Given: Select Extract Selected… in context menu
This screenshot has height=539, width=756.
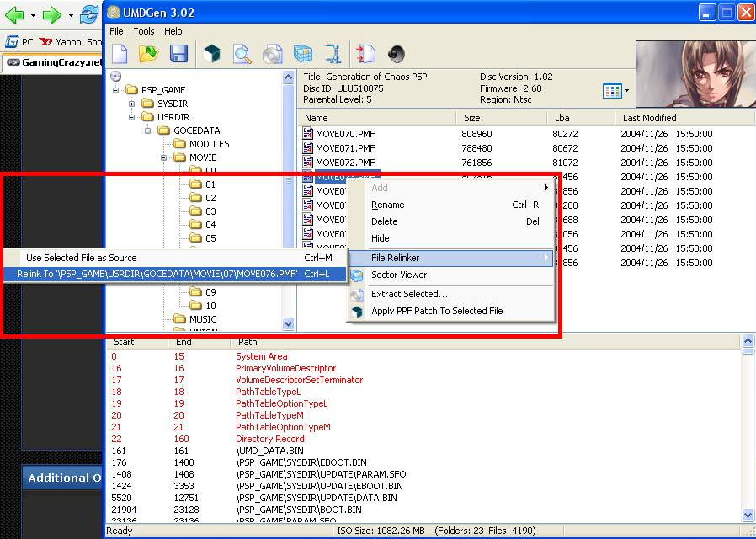Looking at the screenshot, I should tap(409, 294).
